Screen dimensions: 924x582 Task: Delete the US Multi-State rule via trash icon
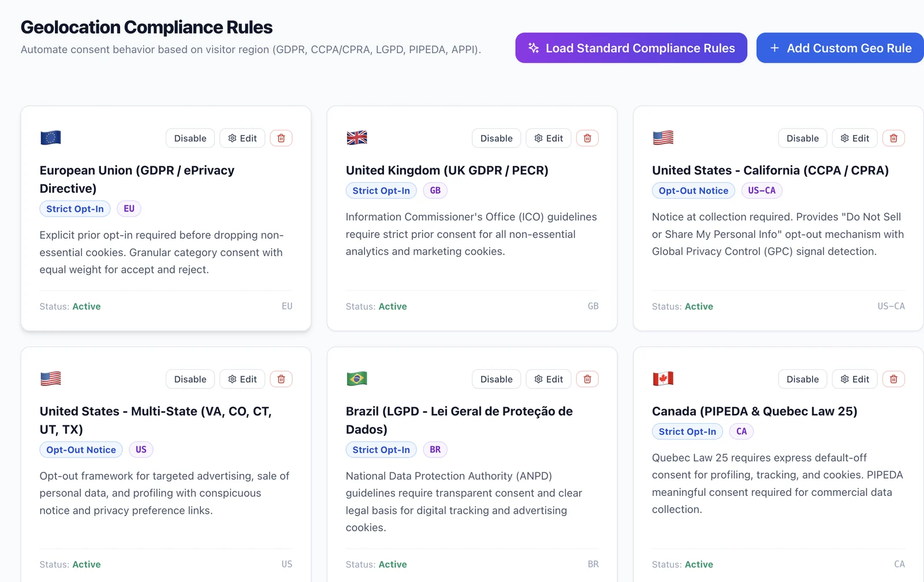pos(281,379)
